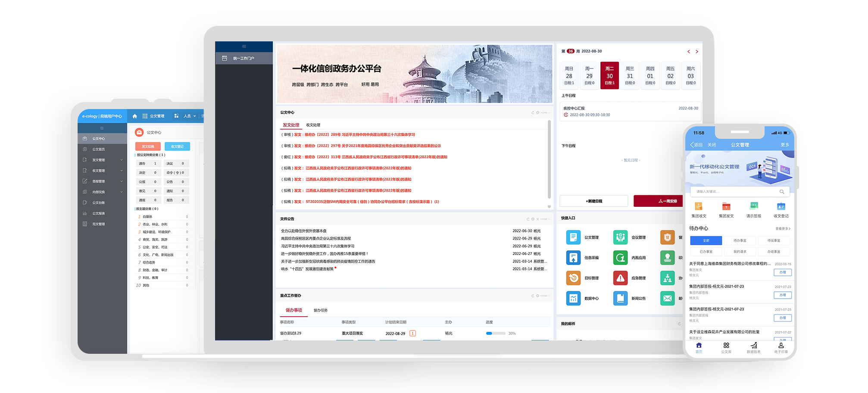Tap the 请示签报 icon on phone

pyautogui.click(x=753, y=207)
